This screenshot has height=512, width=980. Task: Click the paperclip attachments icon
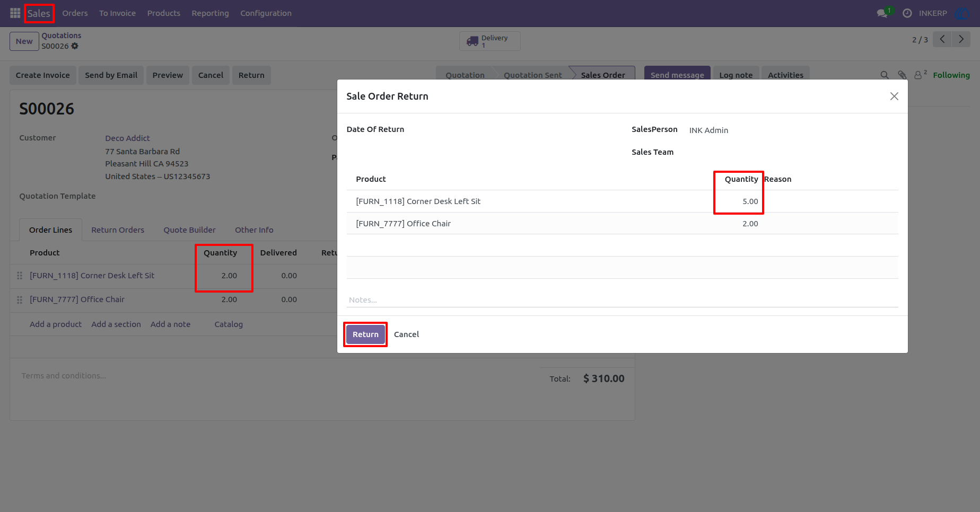click(902, 75)
